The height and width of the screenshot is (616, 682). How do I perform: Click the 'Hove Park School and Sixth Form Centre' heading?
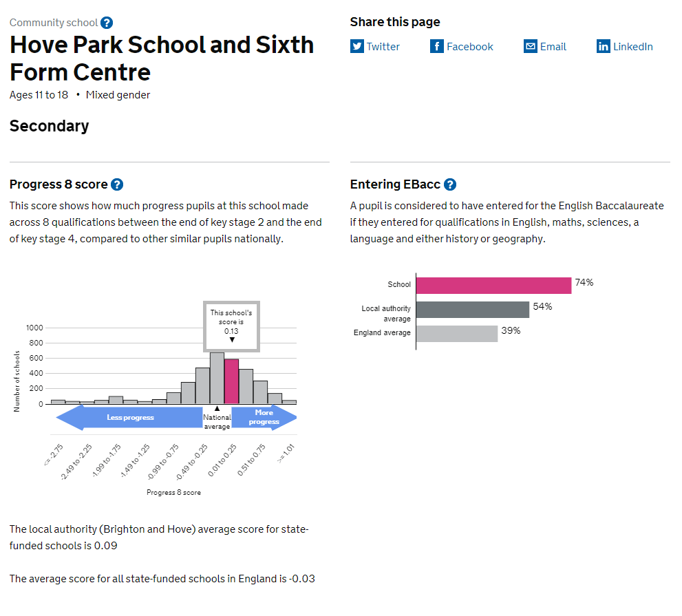[x=162, y=59]
